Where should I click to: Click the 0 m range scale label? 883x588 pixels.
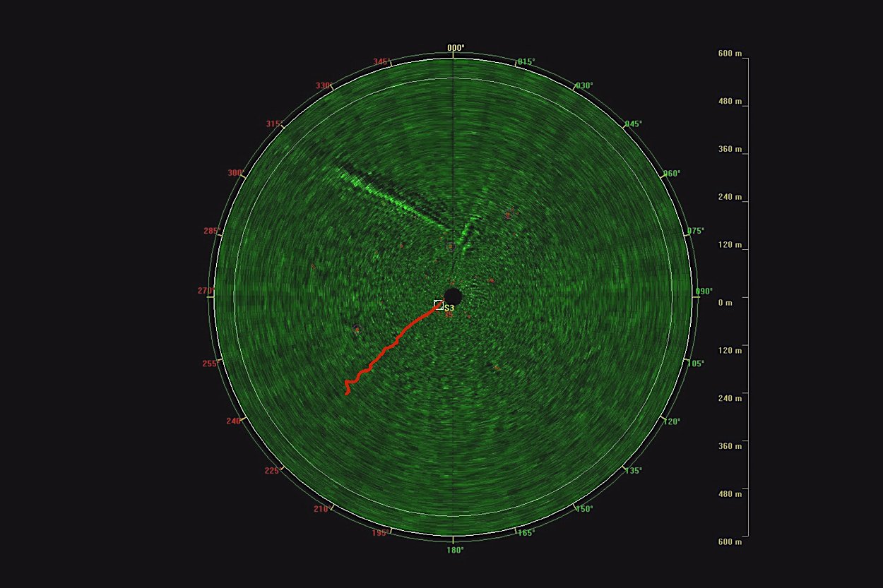tap(725, 302)
